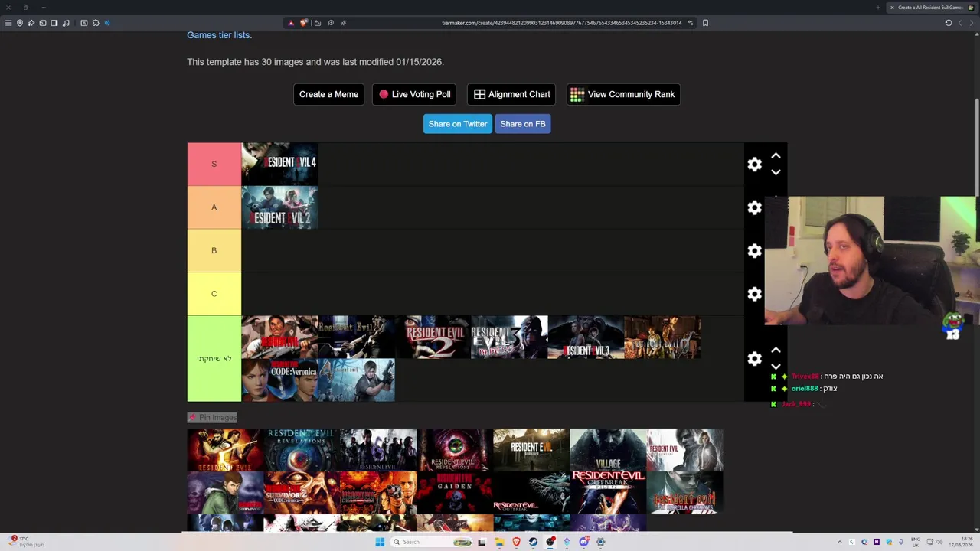Move the לא שיחקתי row up
Viewport: 980px width, 551px height.
pos(776,350)
